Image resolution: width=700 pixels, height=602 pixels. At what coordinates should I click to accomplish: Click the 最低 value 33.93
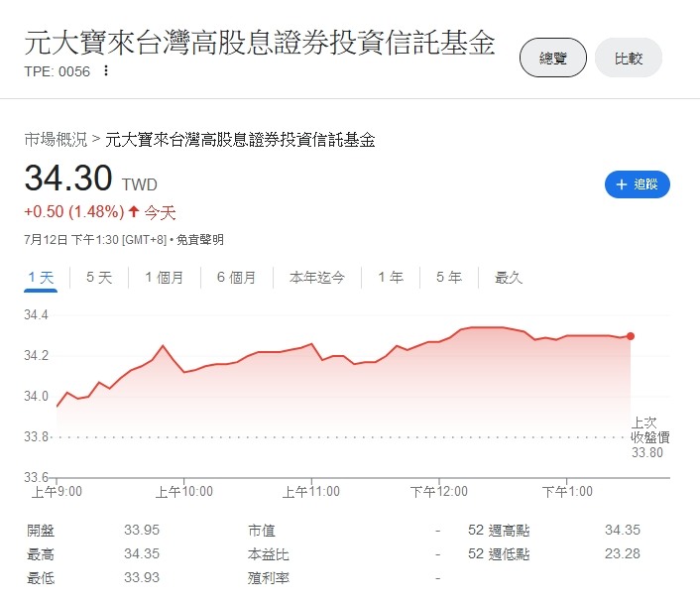coord(142,577)
